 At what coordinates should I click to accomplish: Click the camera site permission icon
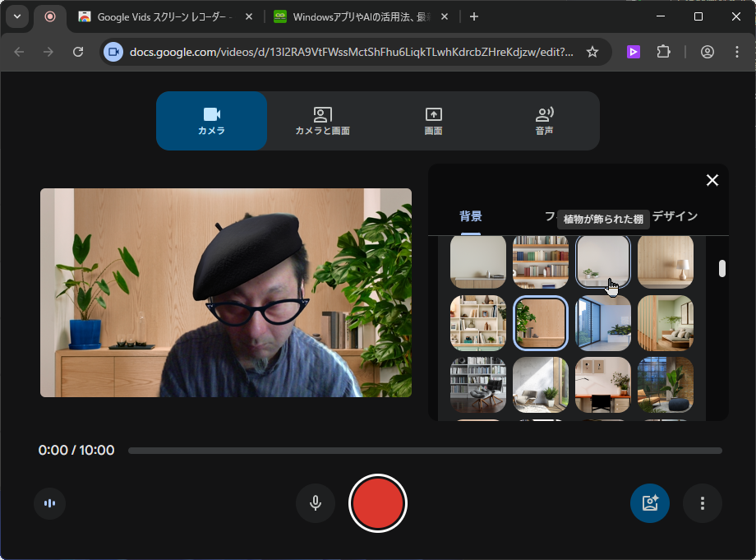tap(113, 52)
